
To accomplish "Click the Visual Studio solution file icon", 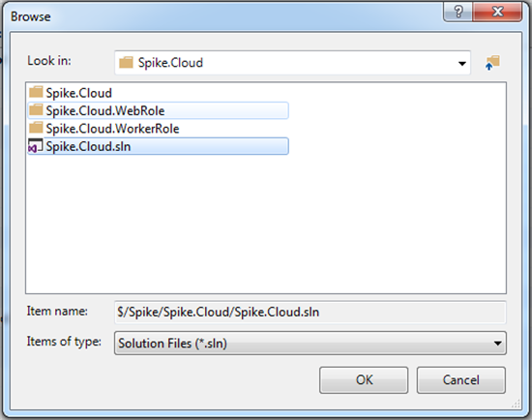I will [35, 146].
